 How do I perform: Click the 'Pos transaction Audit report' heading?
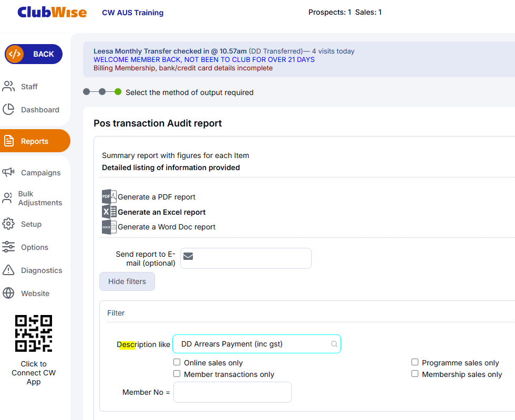pos(158,123)
